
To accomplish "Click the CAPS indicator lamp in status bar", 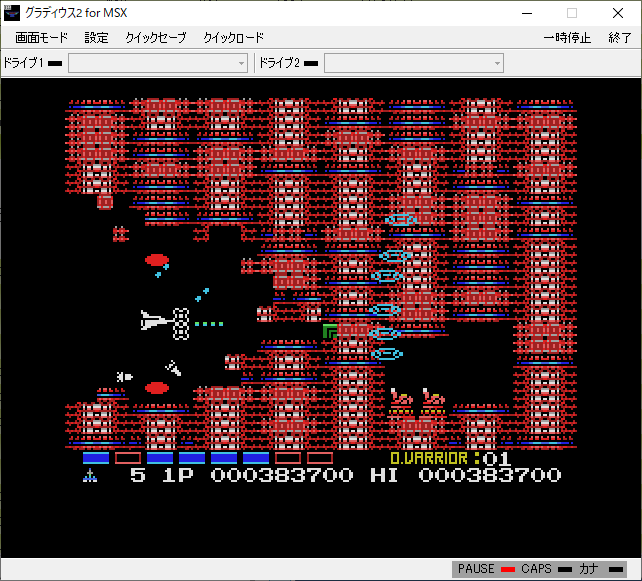I will (x=565, y=569).
